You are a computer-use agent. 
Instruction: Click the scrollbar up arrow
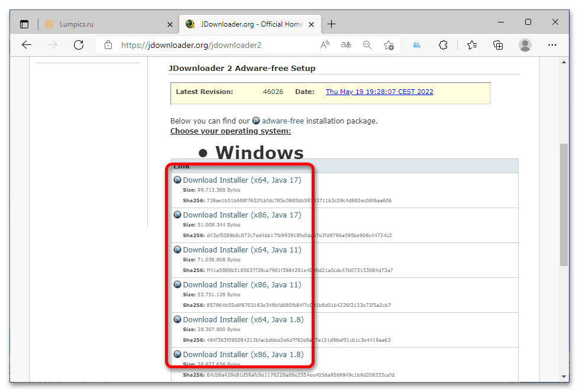[564, 63]
